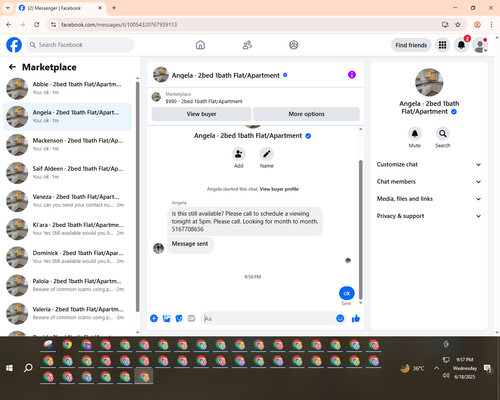500x400 pixels.
Task: Click the listing thumbnail in the right panel
Action: [x=429, y=82]
